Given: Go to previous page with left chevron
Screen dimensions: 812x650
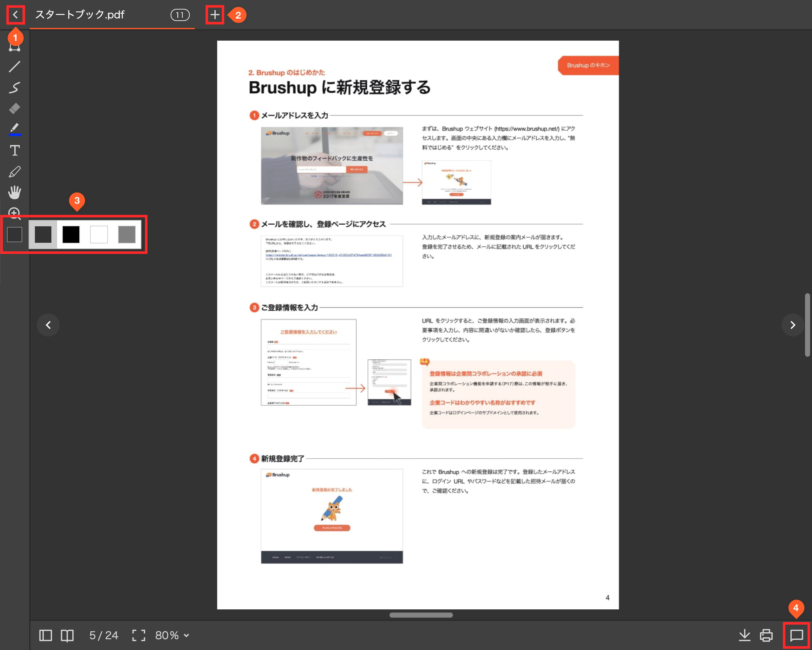Looking at the screenshot, I should click(48, 325).
